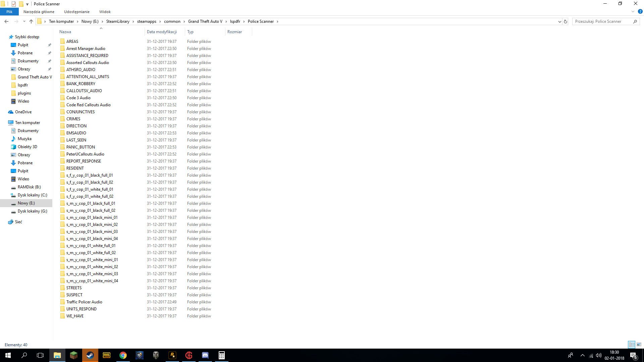Launch Google Chrome from the taskbar
Viewport: 644px width, 362px height.
(123, 355)
